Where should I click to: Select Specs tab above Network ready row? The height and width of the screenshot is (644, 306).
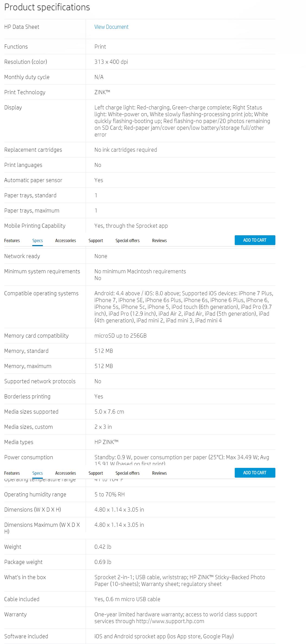coord(37,240)
